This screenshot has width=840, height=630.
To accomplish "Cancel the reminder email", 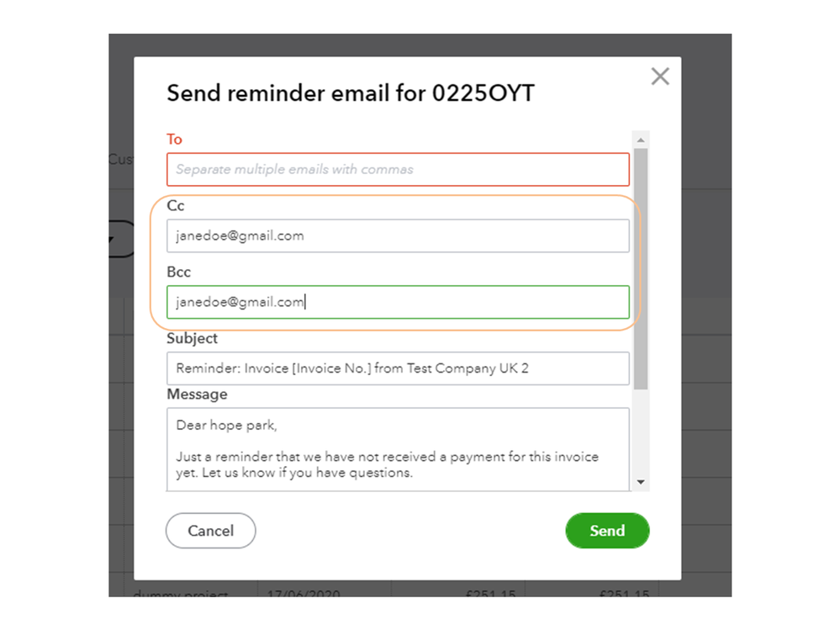I will [x=210, y=531].
